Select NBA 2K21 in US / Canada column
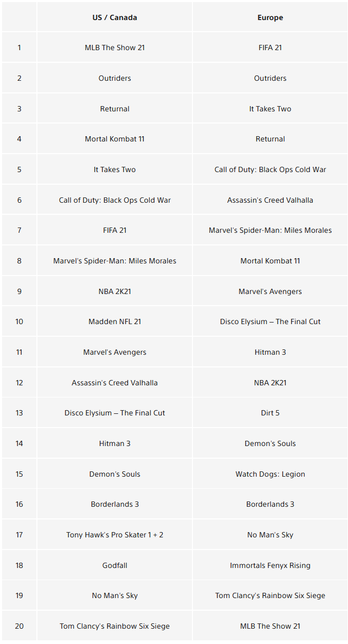Viewport: 348px width, 644px height. tap(114, 291)
